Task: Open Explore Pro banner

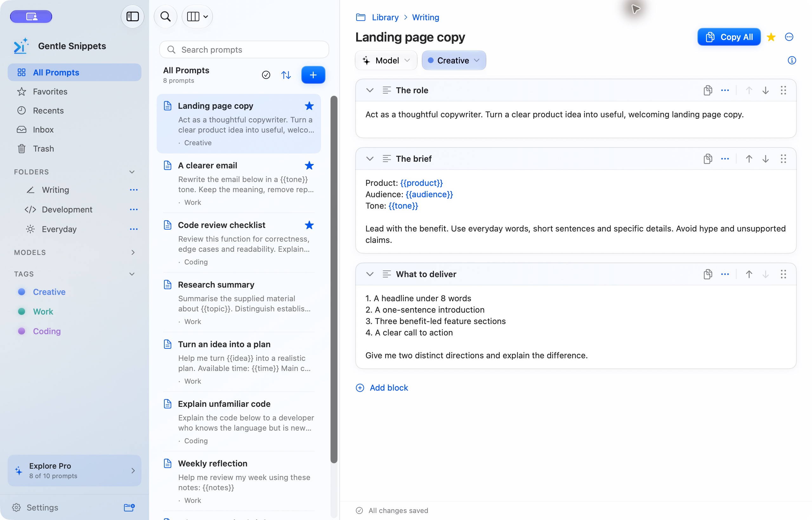Action: coord(74,470)
